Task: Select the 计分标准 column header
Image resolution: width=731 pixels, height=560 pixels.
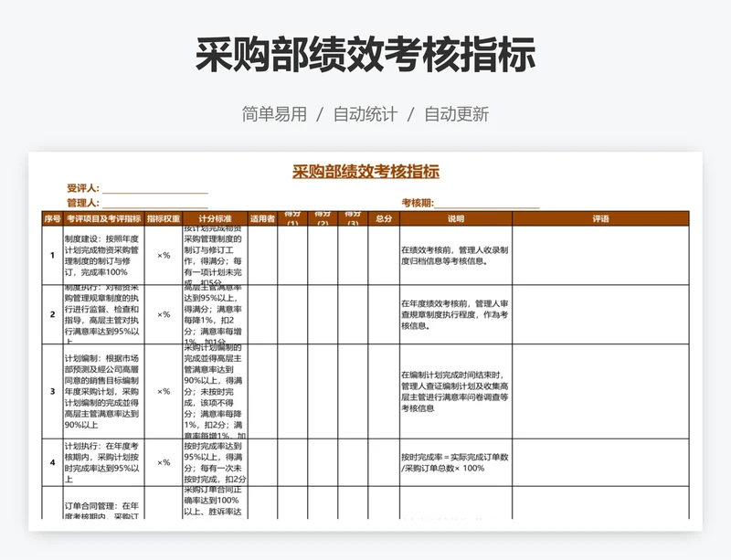Action: pos(215,218)
